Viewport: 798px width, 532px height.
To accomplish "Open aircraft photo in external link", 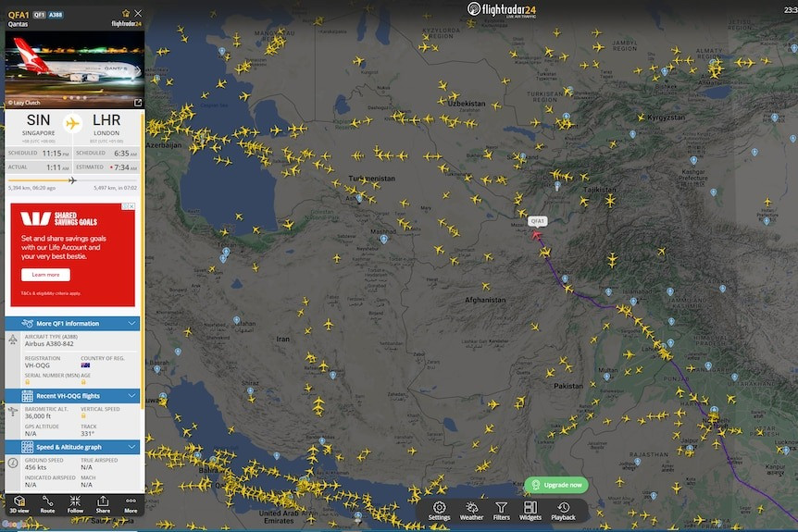I will point(137,103).
